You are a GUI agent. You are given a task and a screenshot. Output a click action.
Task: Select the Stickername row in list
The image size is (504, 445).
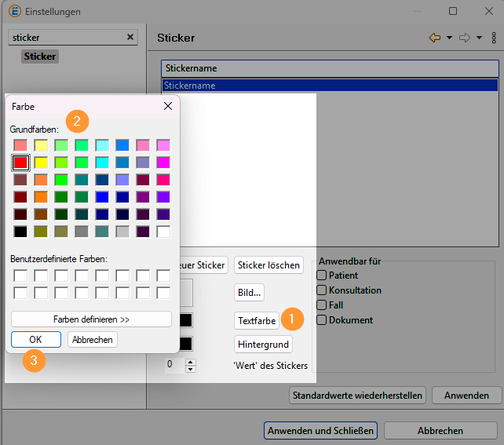tap(330, 86)
